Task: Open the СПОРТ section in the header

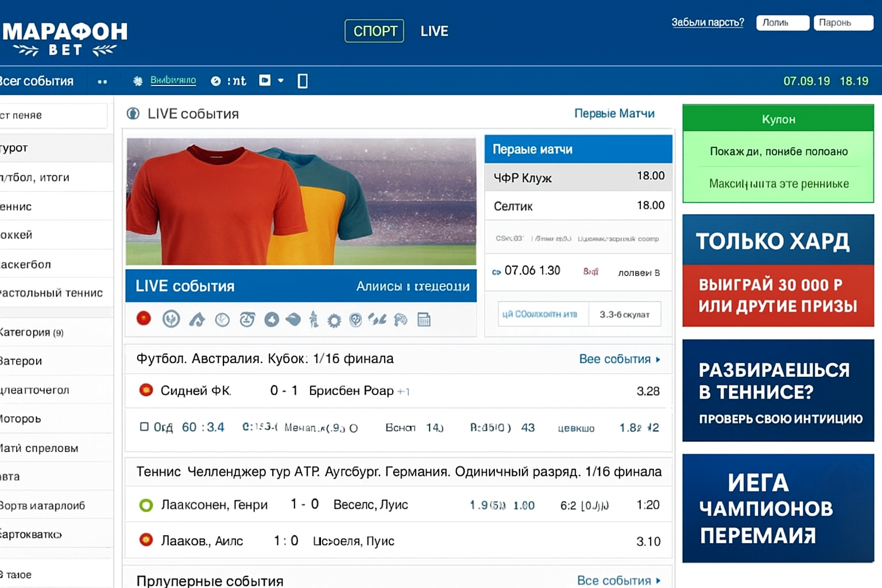Action: (374, 31)
